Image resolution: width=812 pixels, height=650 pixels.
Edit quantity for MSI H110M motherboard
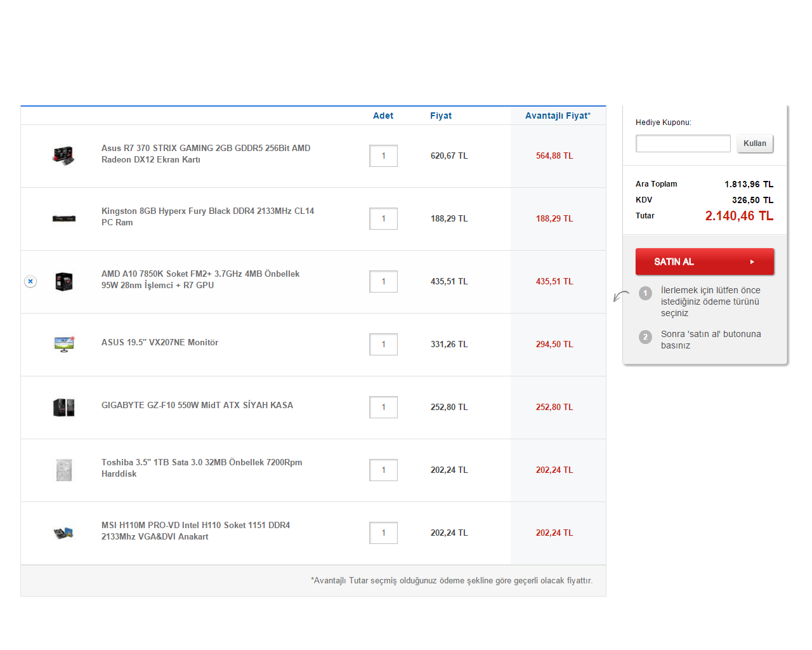pos(383,533)
